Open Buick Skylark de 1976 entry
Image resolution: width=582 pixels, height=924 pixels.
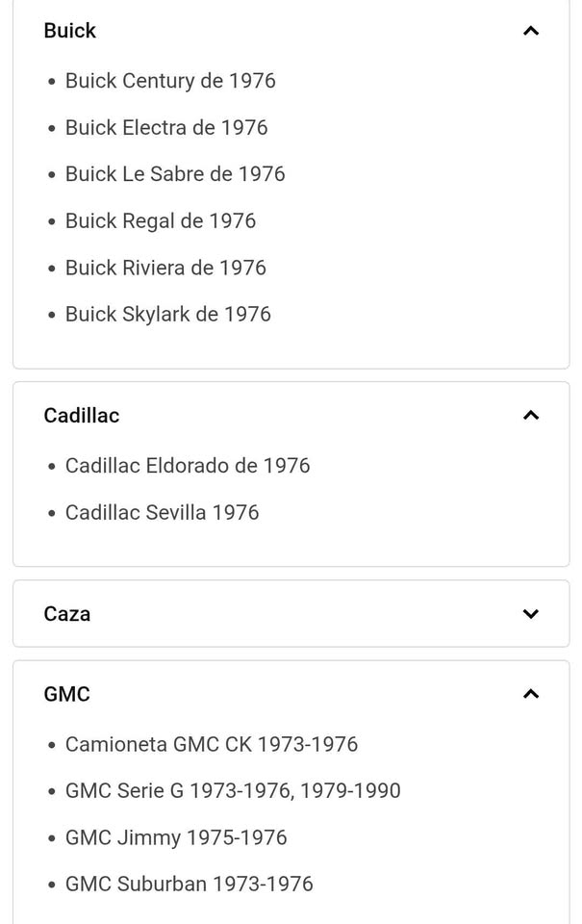[168, 314]
